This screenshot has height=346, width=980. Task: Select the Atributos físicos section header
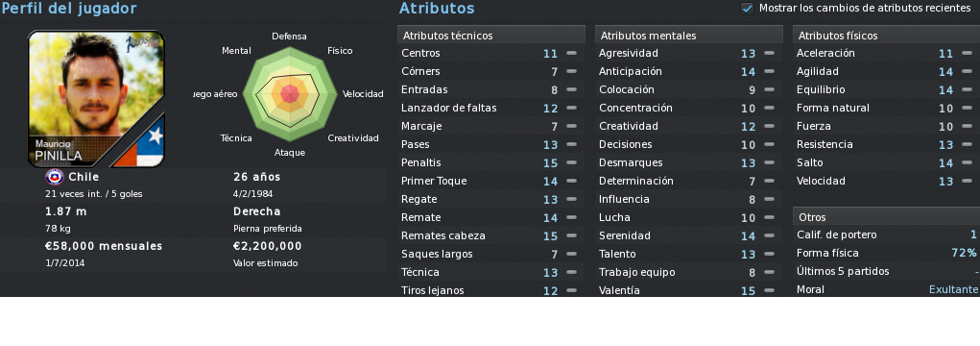tap(886, 36)
